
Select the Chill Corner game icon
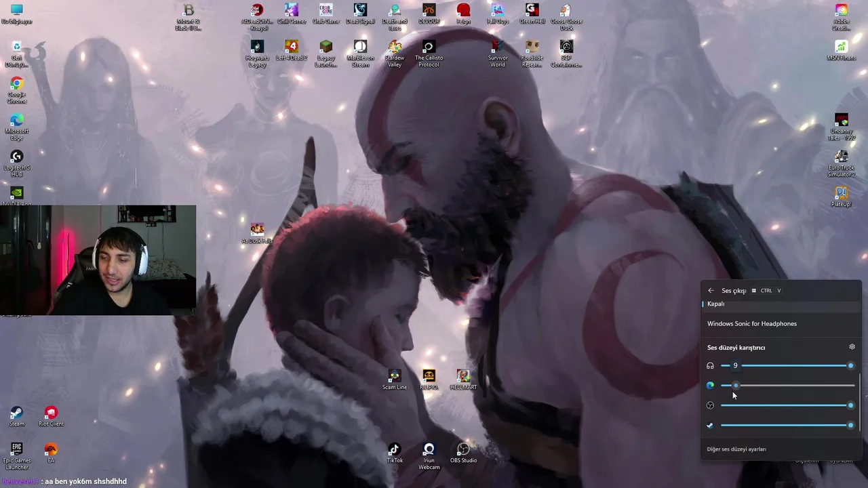(x=292, y=14)
